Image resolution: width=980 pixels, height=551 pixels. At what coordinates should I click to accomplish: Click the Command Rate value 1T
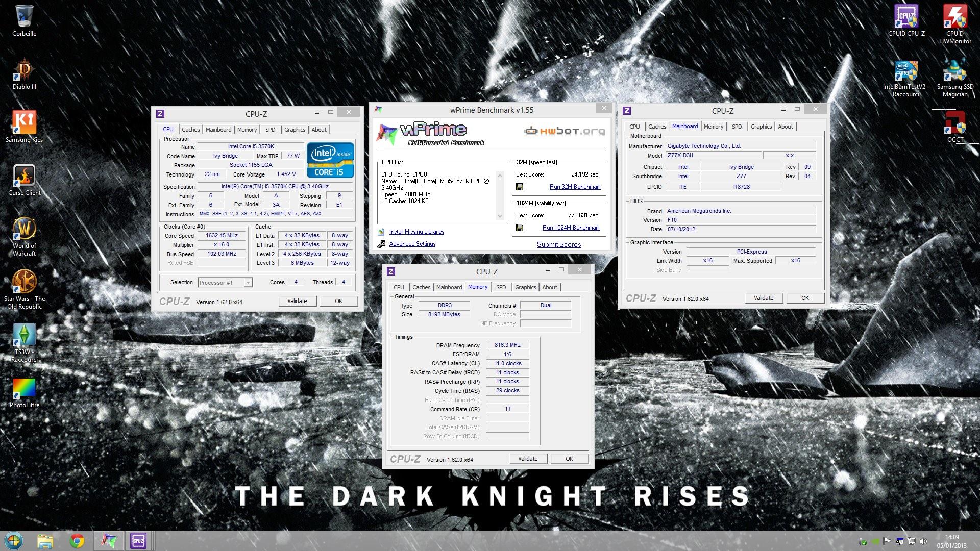507,409
